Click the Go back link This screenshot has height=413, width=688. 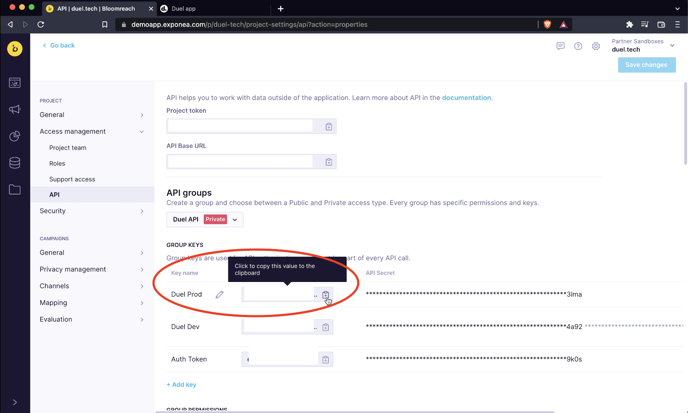click(59, 45)
